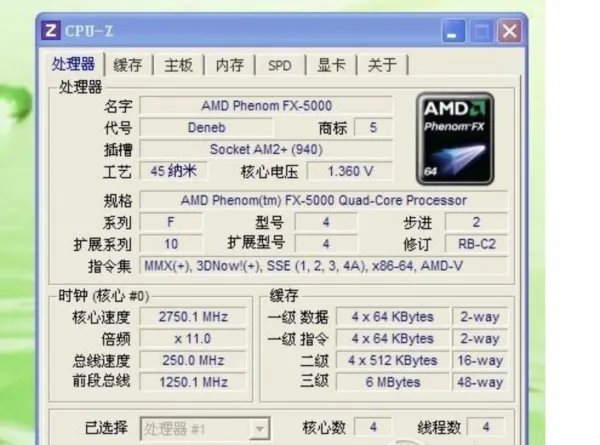600x445 pixels.
Task: Click the 16-way L2 associativity value
Action: [480, 360]
